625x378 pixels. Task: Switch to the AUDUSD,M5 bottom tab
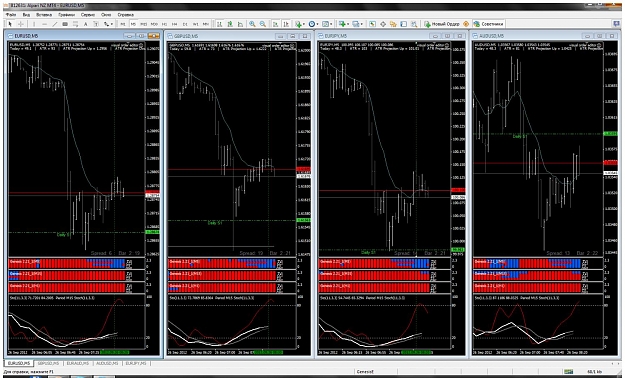[x=107, y=363]
